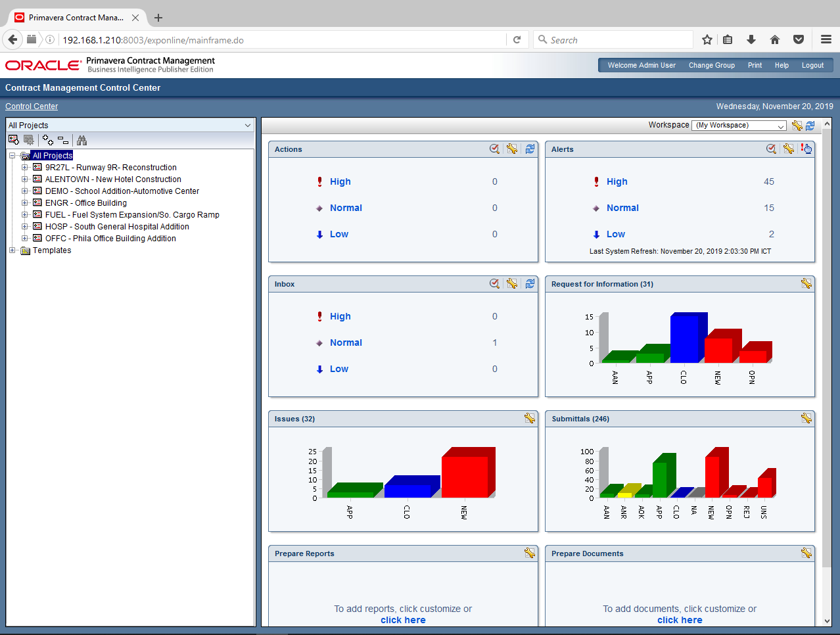Refresh the Inbox panel
The height and width of the screenshot is (635, 840).
click(x=530, y=283)
